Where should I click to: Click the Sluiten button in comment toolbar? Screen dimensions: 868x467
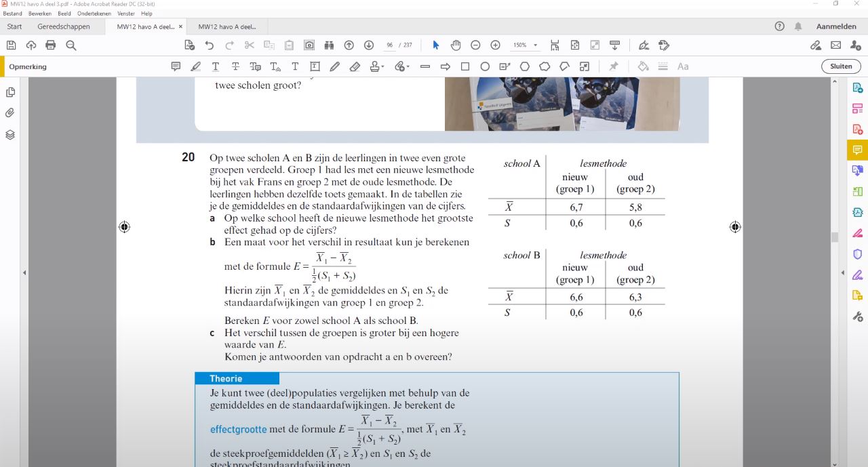coord(841,66)
